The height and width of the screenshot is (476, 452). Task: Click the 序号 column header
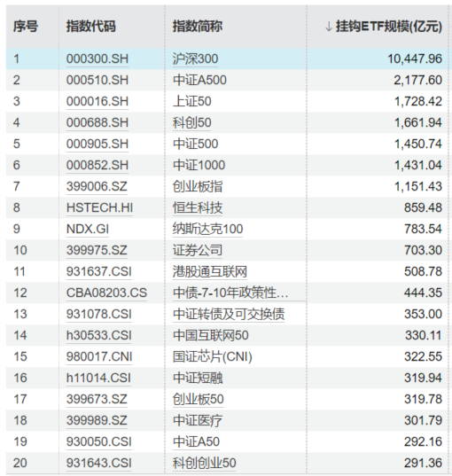tap(26, 26)
